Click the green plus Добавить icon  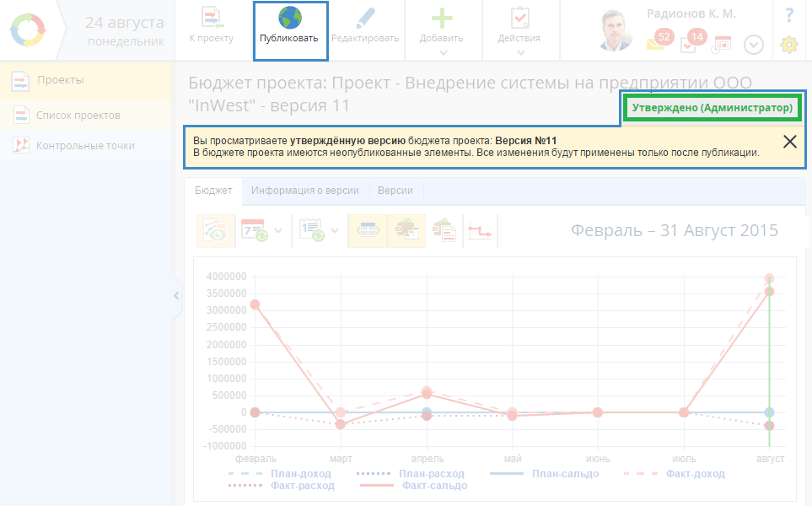coord(442,19)
